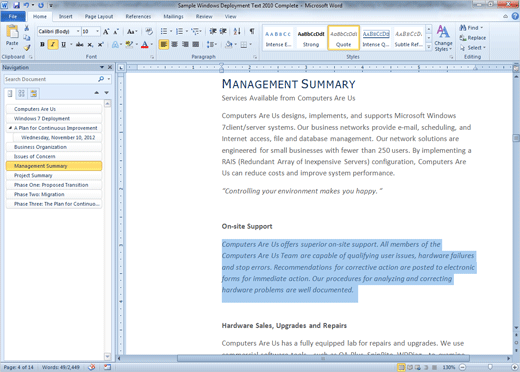Screen dimensions: 520x372
Task: Collapse A Plan for Continuous Improvement heading
Action: (10, 128)
